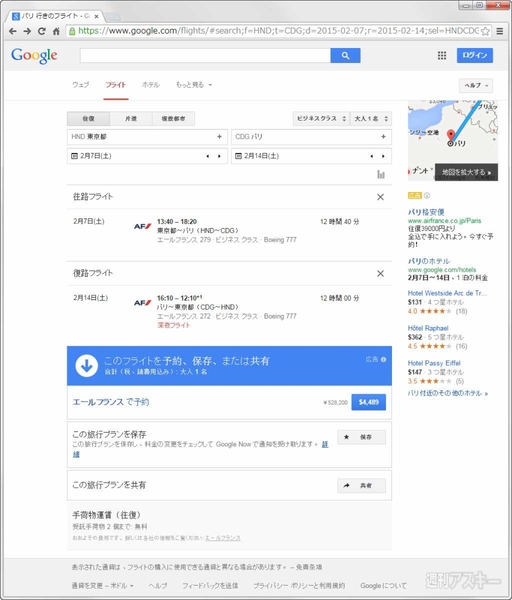Open the Chrome hamburger menu
Screen dimensions: 512x600
click(500, 31)
